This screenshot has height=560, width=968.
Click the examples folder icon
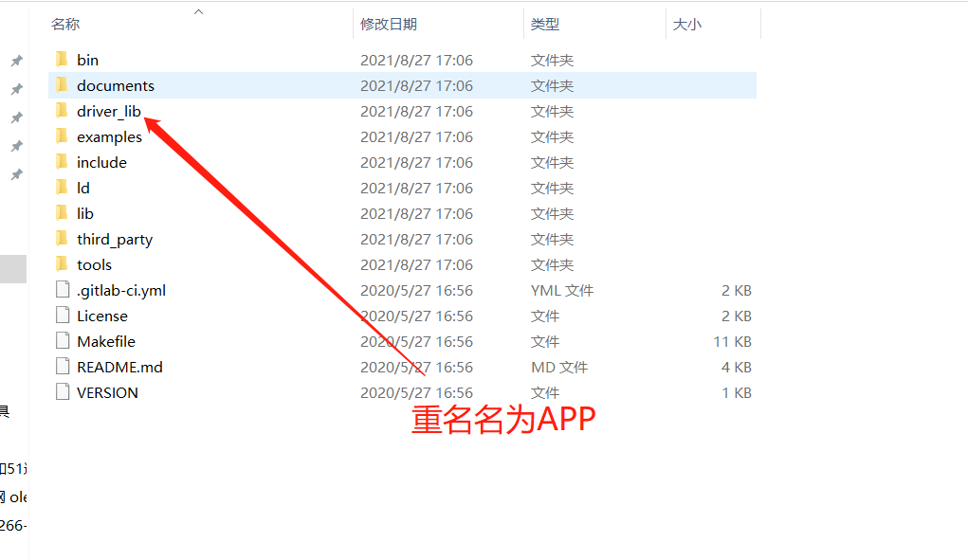click(62, 136)
